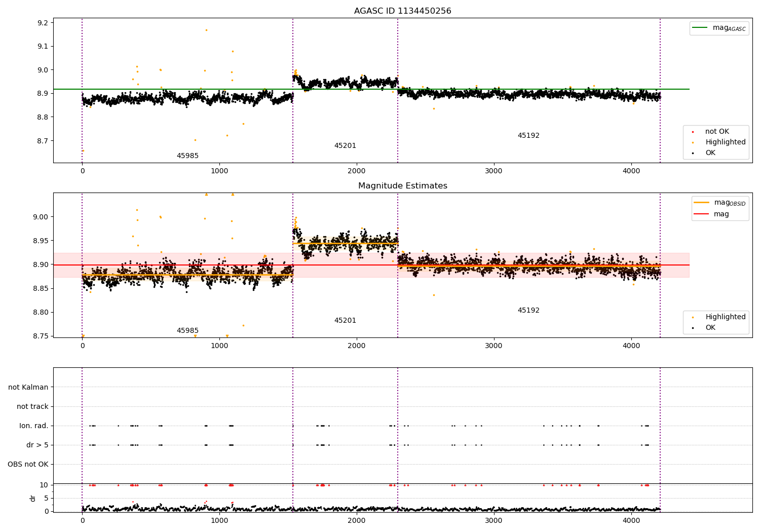This screenshot has width=760, height=532.
Task: Click the 9.00 y-axis tick label
Action: coord(41,217)
